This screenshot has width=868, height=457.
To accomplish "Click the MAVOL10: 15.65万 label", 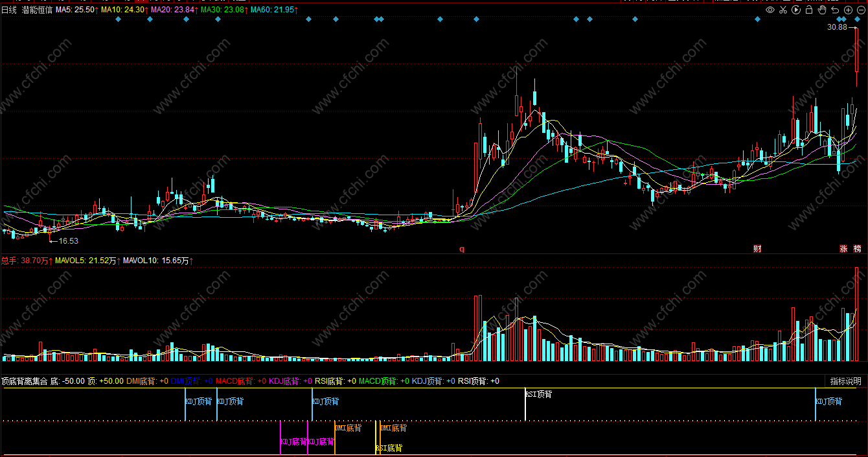I will tap(159, 260).
